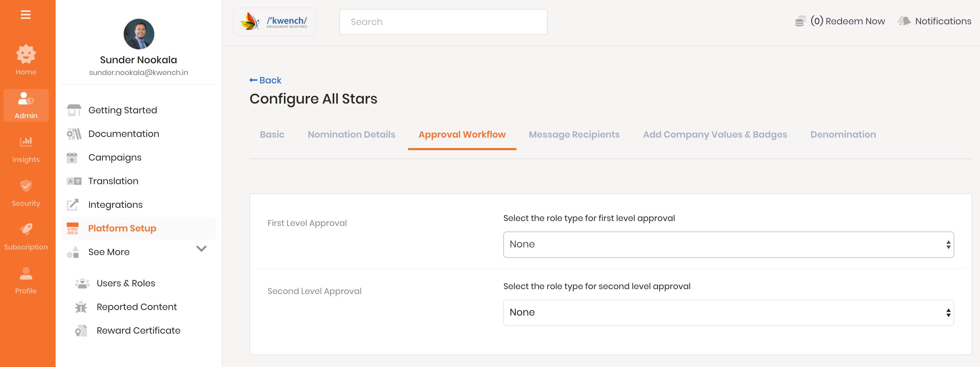This screenshot has width=980, height=367.
Task: Switch to the Nomination Details tab
Action: 351,134
